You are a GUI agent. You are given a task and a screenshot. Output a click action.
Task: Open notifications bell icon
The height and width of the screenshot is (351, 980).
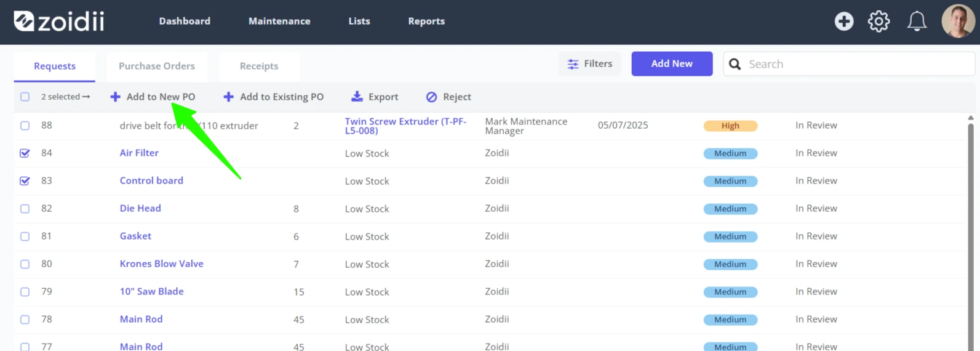[917, 21]
